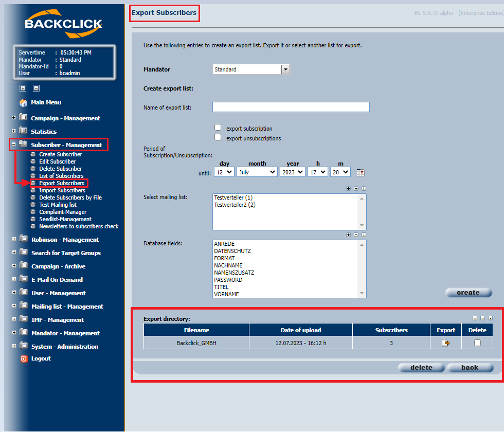Screen dimensions: 504x432
Task: Click the collapse-all minus icon under server info
Action: tap(37, 88)
